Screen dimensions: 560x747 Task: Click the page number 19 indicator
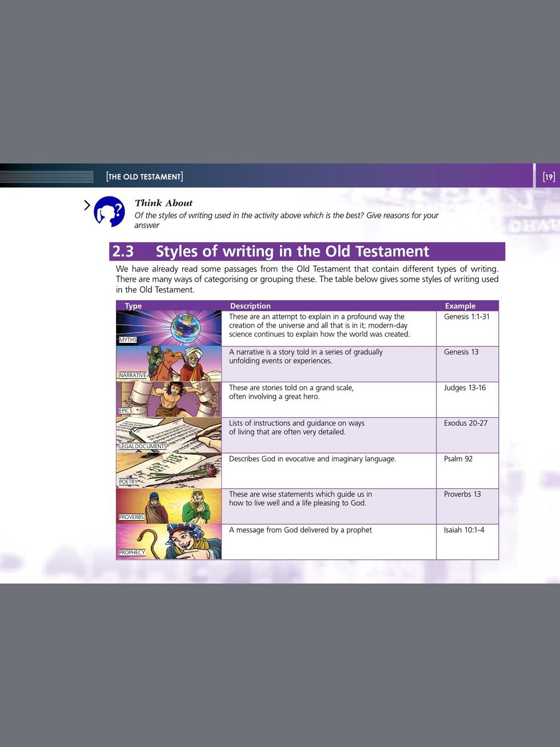coord(549,177)
